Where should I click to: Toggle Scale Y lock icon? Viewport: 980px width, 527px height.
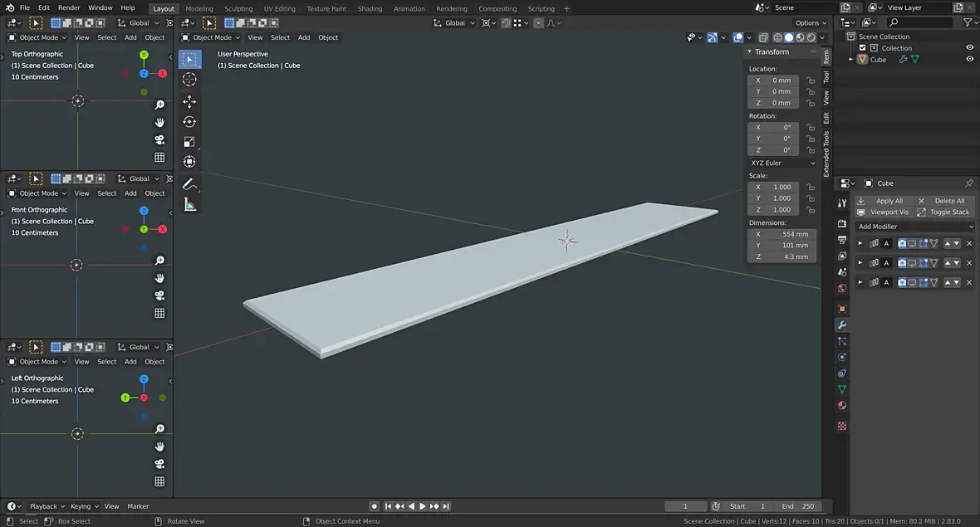811,198
